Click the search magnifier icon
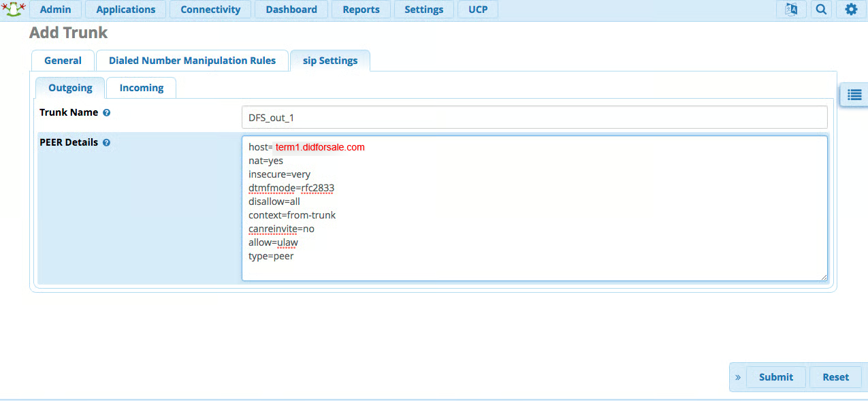This screenshot has height=401, width=868. click(821, 10)
